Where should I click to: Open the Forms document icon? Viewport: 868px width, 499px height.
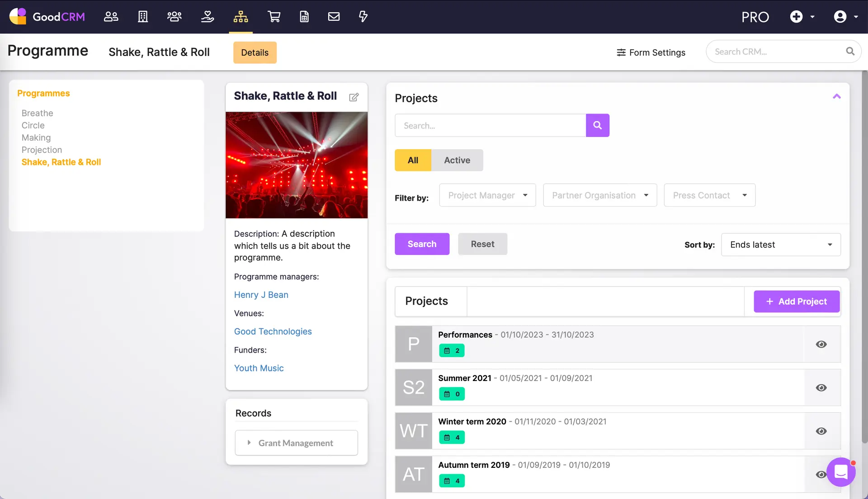pos(304,17)
